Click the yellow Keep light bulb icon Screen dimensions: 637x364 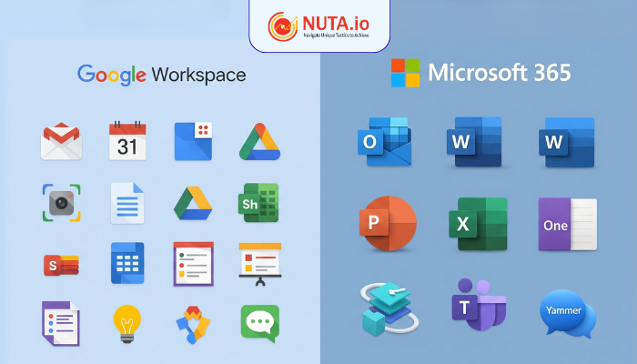click(x=127, y=324)
